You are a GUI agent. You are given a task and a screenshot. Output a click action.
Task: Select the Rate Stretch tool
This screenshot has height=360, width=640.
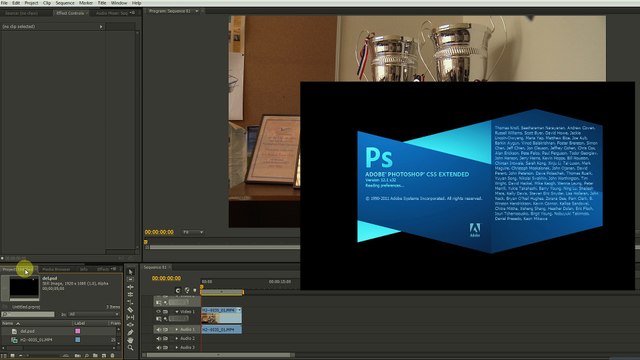pyautogui.click(x=131, y=302)
